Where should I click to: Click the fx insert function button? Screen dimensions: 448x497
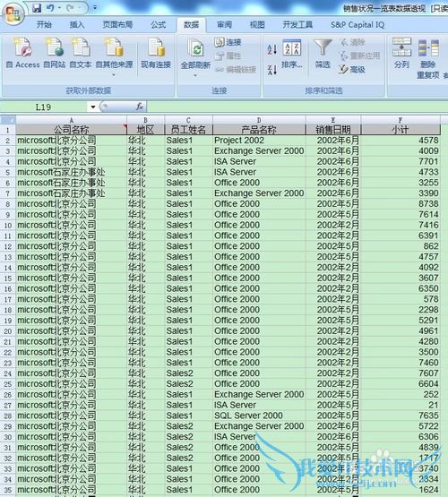(140, 107)
